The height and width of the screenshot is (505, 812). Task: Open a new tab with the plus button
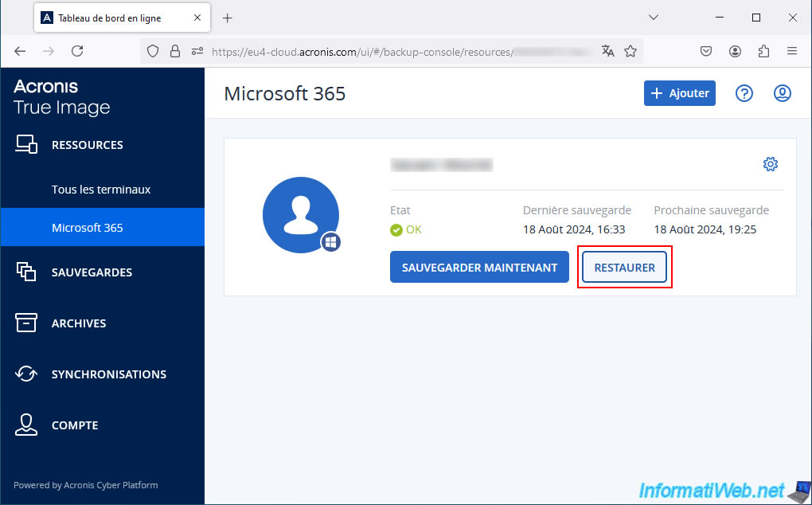pos(228,18)
